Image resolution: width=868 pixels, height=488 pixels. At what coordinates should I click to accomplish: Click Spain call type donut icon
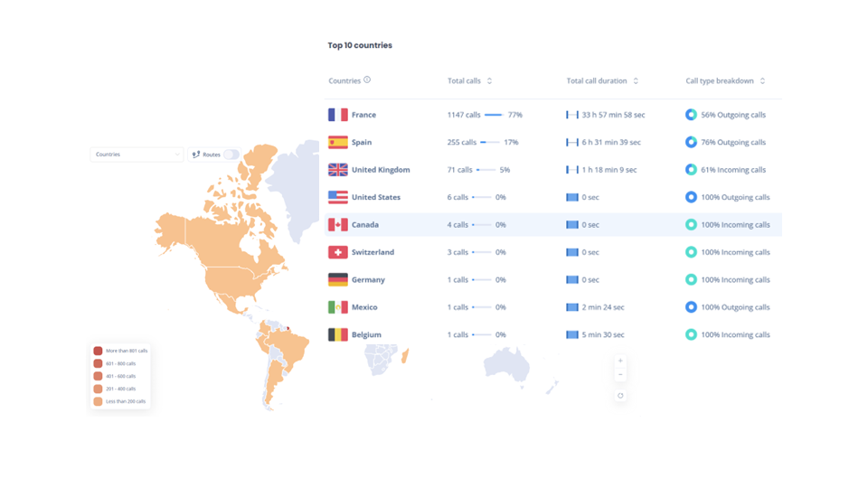[x=691, y=142]
